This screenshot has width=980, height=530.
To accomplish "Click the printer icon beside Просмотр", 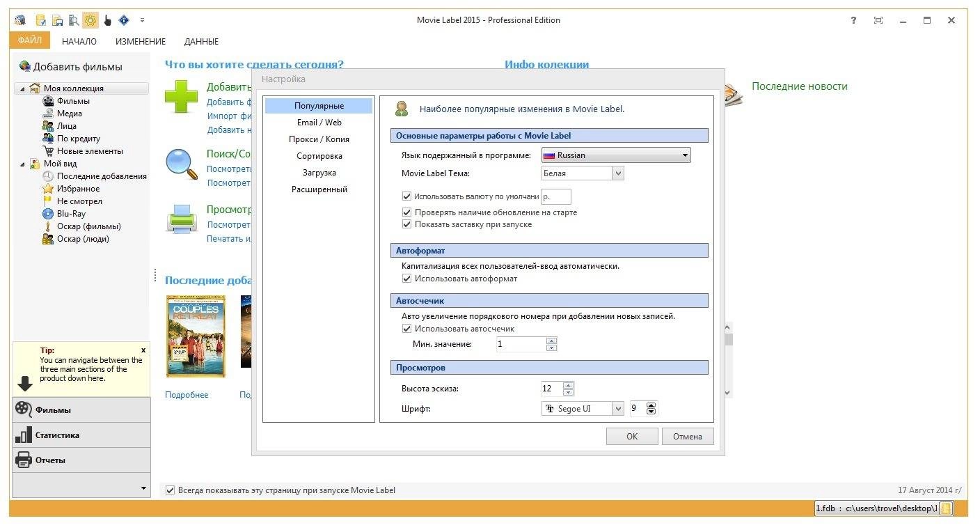I will coord(181,219).
